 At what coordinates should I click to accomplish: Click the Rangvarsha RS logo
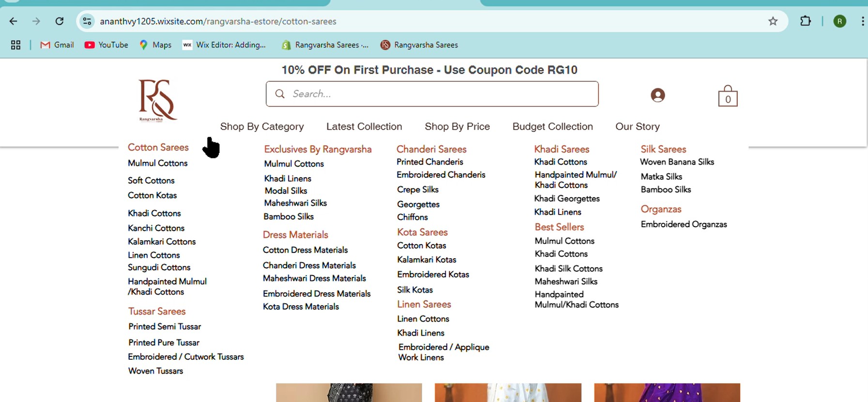(157, 100)
